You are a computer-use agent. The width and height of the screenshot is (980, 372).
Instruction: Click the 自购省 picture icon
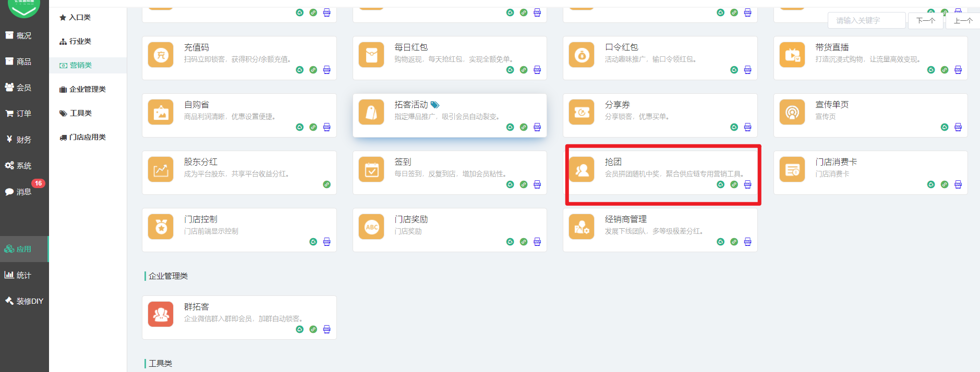[x=161, y=112]
